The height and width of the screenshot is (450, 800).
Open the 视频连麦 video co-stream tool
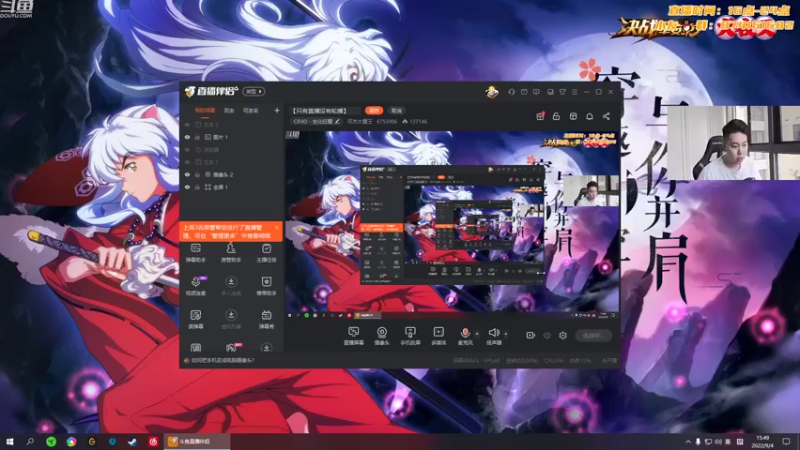(x=195, y=286)
